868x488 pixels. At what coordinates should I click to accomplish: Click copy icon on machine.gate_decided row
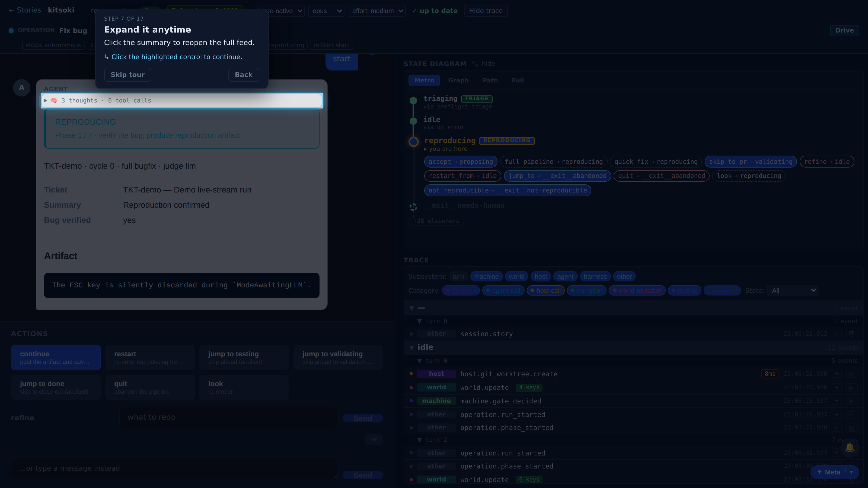[851, 401]
